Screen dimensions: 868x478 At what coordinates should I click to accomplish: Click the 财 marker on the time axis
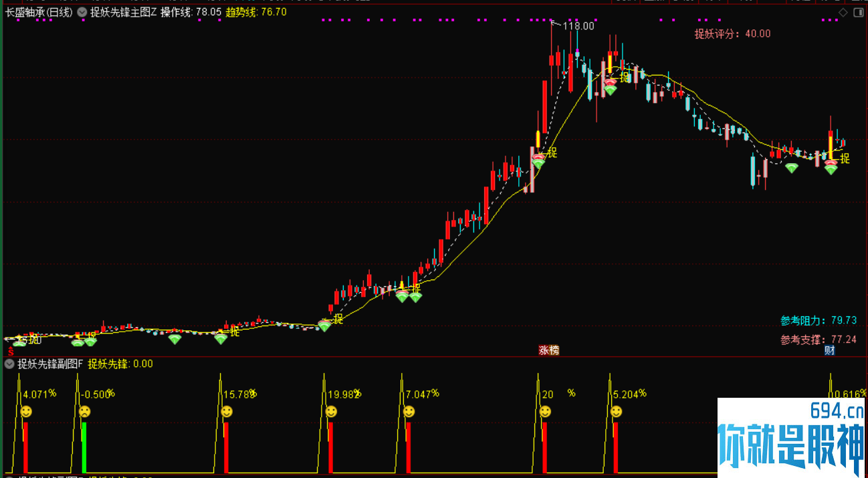click(x=829, y=350)
